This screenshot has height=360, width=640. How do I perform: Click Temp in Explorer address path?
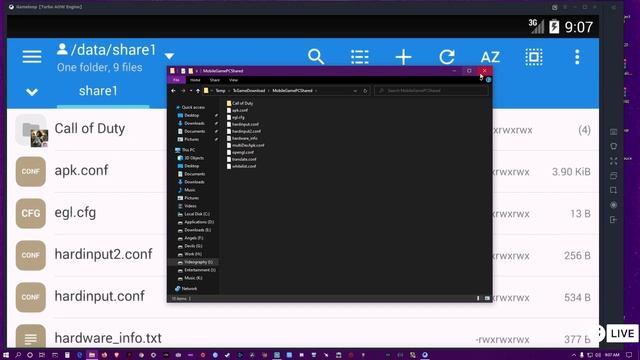click(x=220, y=91)
